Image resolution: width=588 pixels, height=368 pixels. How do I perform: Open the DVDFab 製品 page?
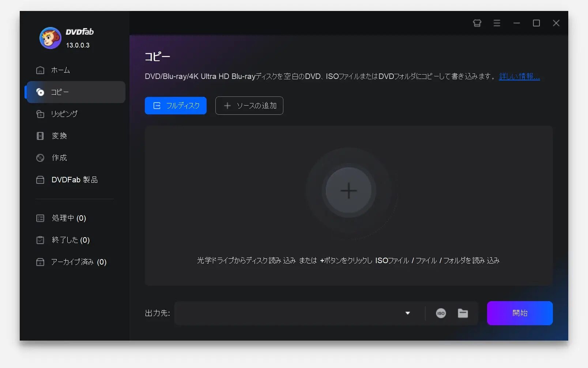pyautogui.click(x=74, y=180)
